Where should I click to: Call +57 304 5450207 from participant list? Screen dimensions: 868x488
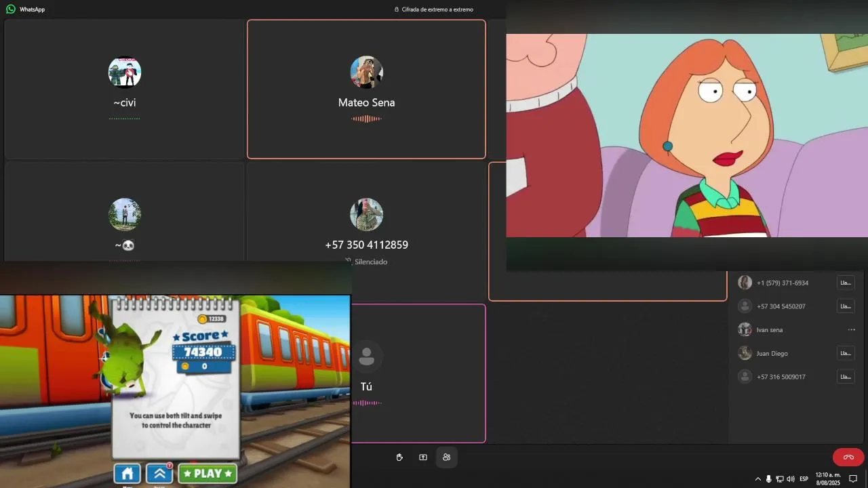846,306
